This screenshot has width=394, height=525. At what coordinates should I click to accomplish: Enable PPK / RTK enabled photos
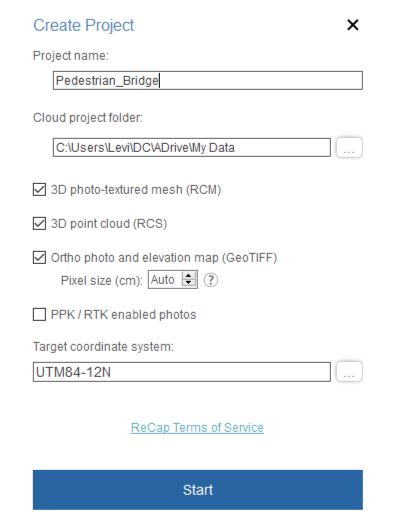40,314
